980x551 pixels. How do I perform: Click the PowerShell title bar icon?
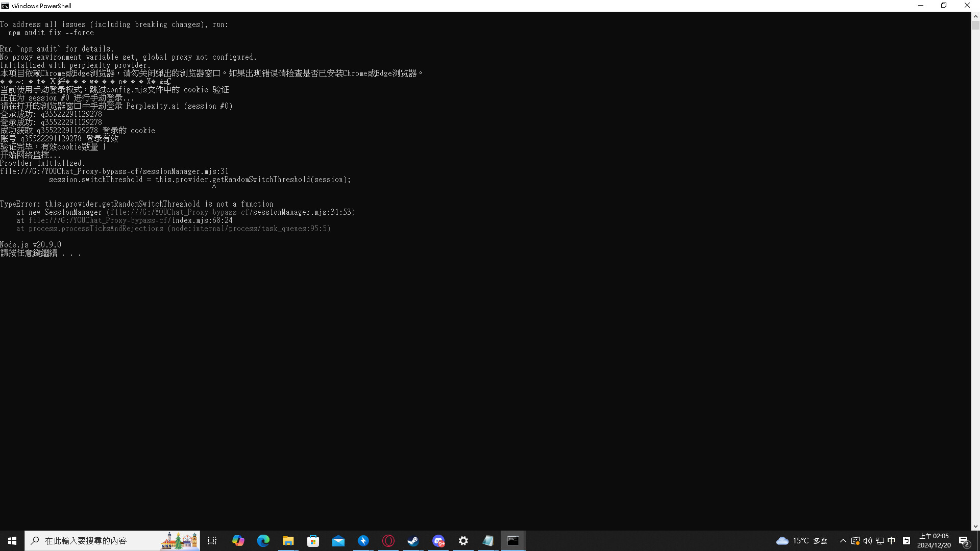pos(5,6)
